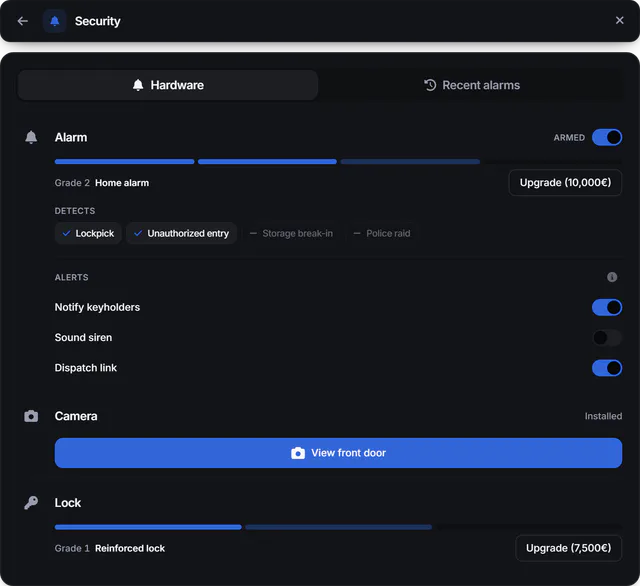Upgrade the lock for 7,500€
Viewport: 640px width, 586px height.
pos(569,548)
